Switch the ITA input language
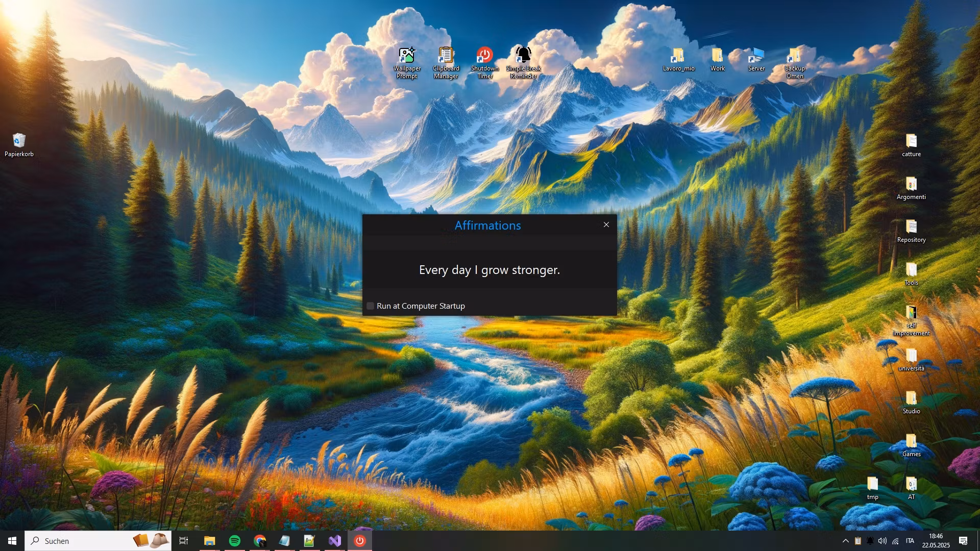The width and height of the screenshot is (980, 551). [910, 541]
